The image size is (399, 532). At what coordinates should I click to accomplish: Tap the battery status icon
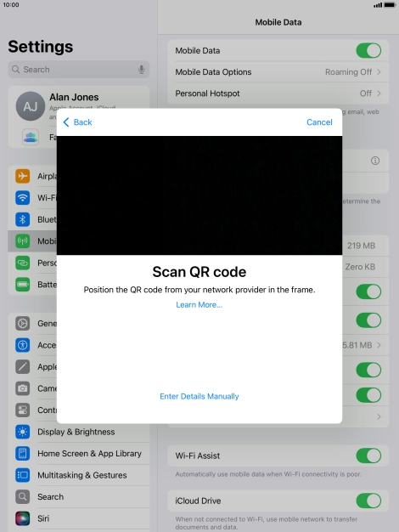click(x=390, y=5)
